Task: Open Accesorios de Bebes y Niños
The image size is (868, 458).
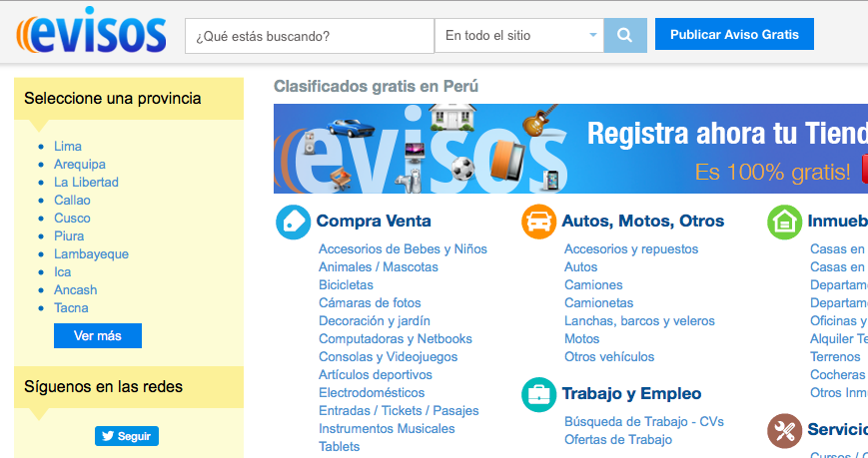Action: pos(403,248)
